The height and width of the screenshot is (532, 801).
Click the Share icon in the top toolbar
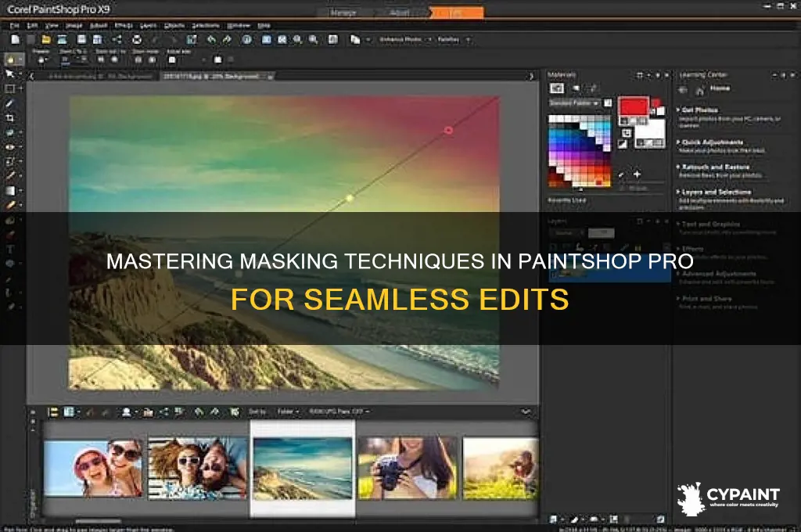click(x=117, y=39)
